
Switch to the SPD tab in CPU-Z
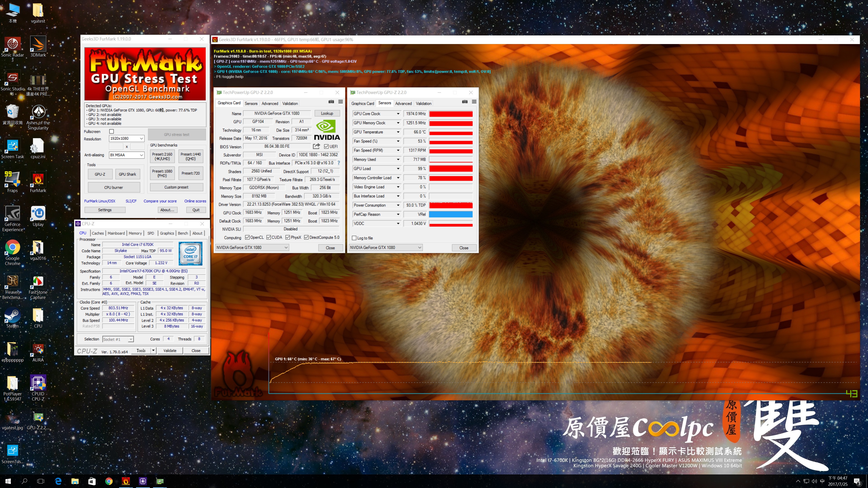(151, 233)
